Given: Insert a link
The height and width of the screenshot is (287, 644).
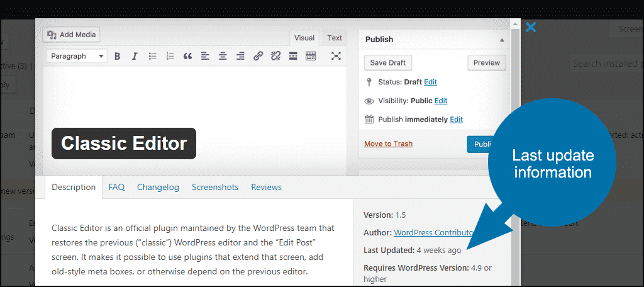Looking at the screenshot, I should (258, 57).
